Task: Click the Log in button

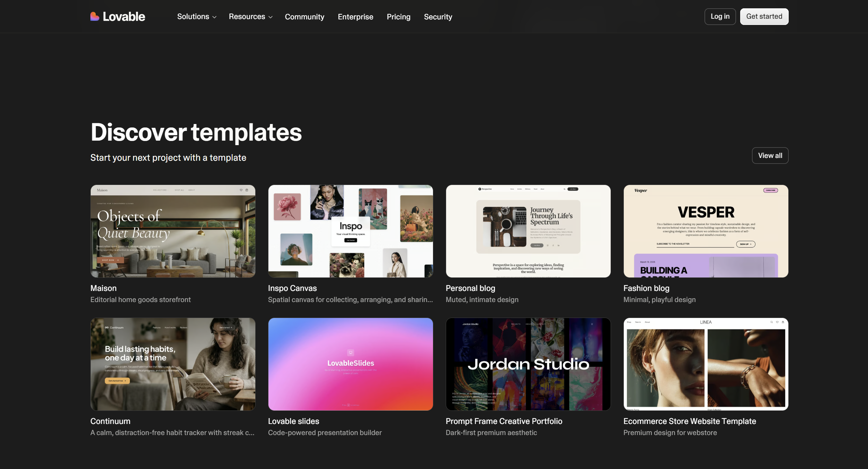Action: coord(720,16)
